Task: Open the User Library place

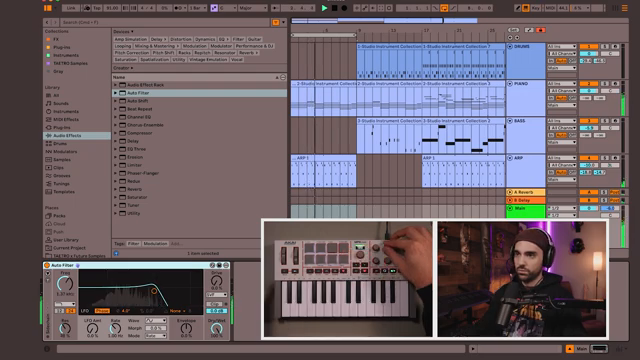Action: [x=66, y=240]
